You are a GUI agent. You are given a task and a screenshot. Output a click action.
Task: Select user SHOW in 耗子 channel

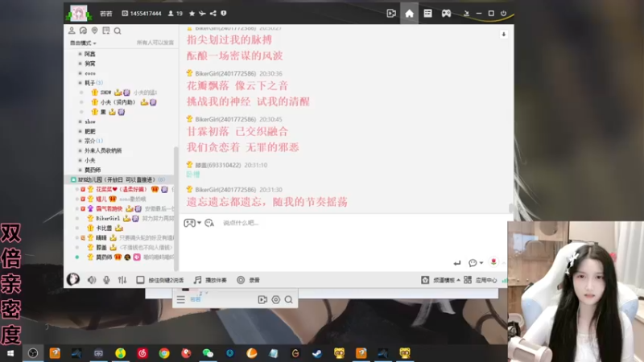click(106, 93)
